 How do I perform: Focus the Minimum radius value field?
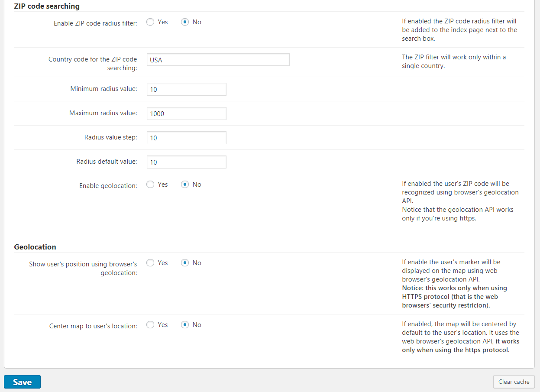186,89
